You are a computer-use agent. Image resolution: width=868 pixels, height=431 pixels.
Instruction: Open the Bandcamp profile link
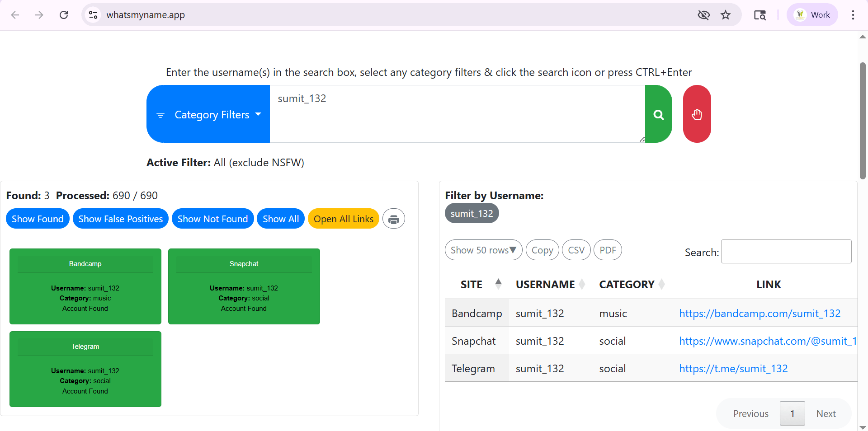pyautogui.click(x=759, y=314)
